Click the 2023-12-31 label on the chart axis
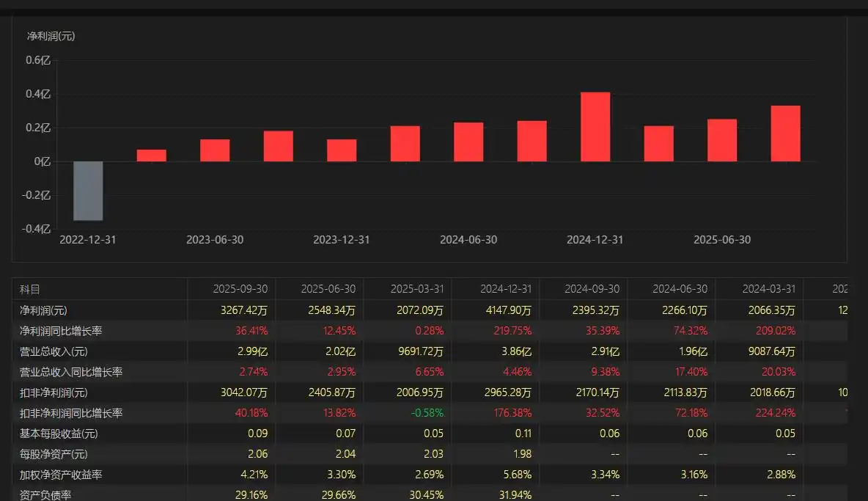 pyautogui.click(x=342, y=240)
